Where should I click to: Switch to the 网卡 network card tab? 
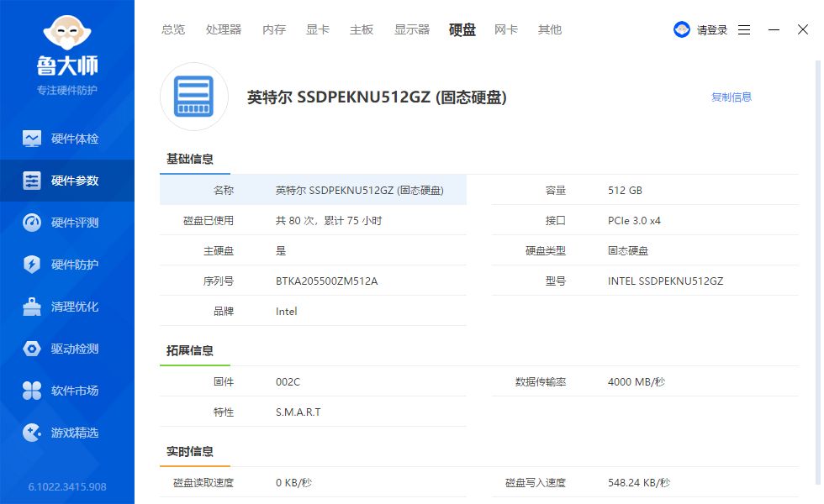tap(505, 29)
